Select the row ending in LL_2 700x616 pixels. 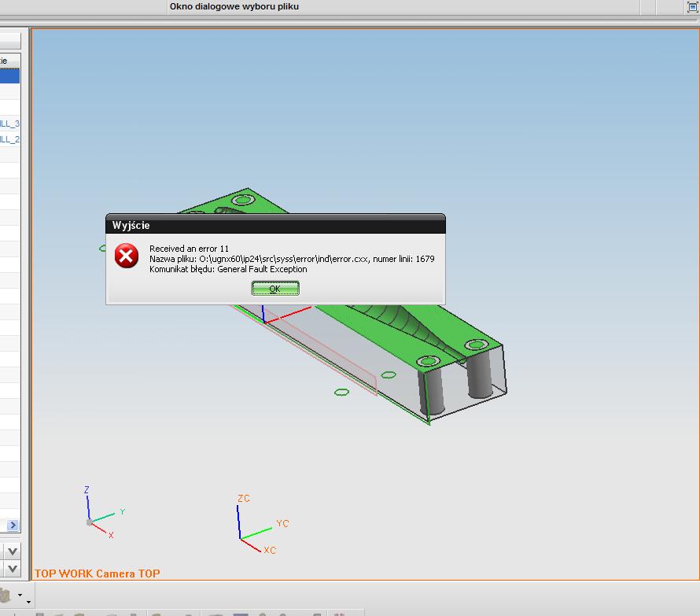[9, 139]
